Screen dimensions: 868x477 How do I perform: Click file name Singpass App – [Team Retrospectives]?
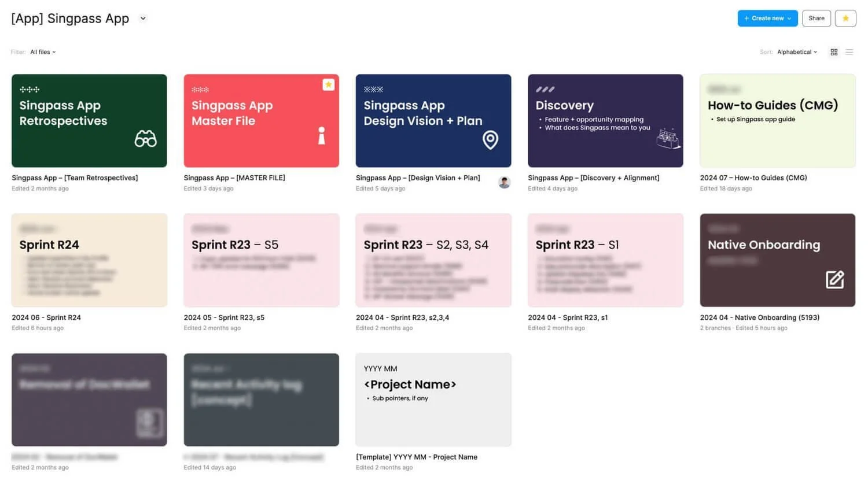75,178
